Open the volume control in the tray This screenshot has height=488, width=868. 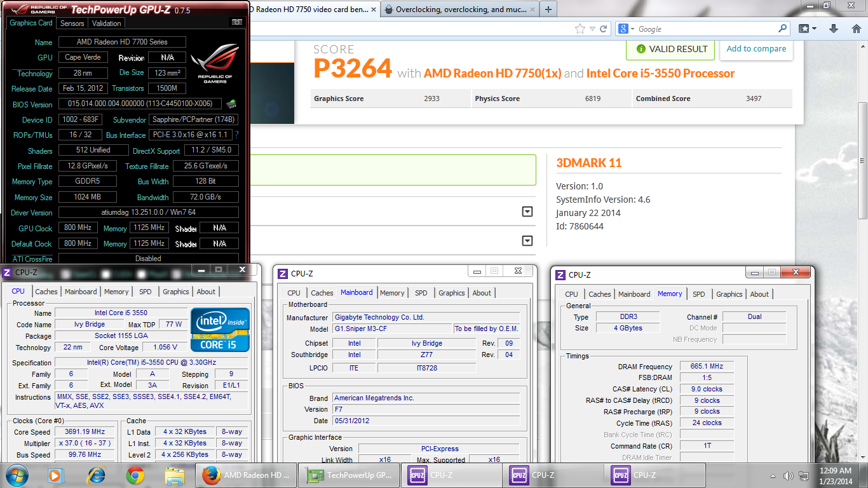[x=789, y=475]
